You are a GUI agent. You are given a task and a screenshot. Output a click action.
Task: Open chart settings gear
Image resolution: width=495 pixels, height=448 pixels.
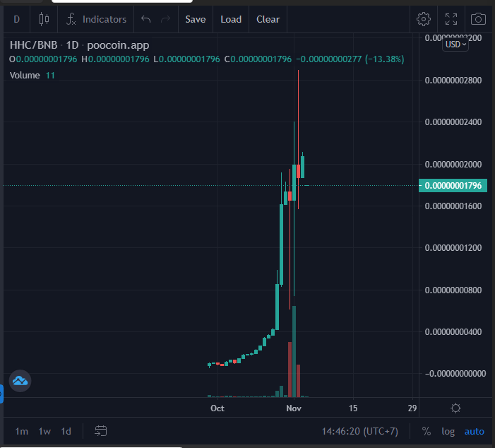[424, 19]
